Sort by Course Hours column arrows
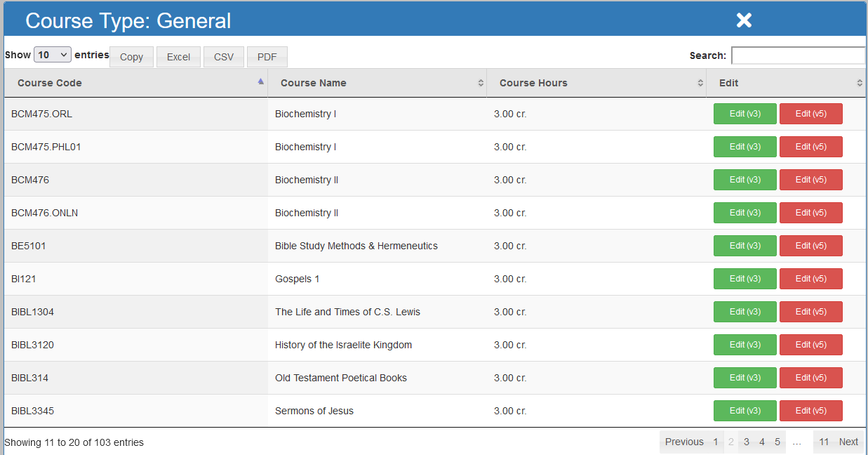The height and width of the screenshot is (455, 868). pos(700,83)
